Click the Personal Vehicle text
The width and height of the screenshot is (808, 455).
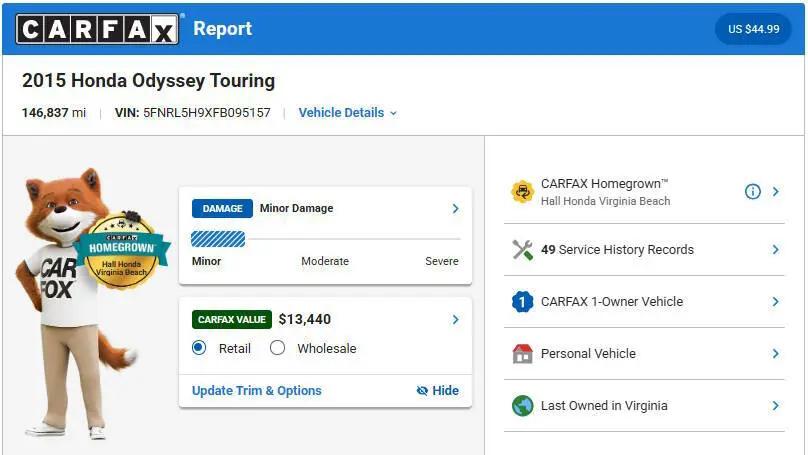[x=588, y=353]
